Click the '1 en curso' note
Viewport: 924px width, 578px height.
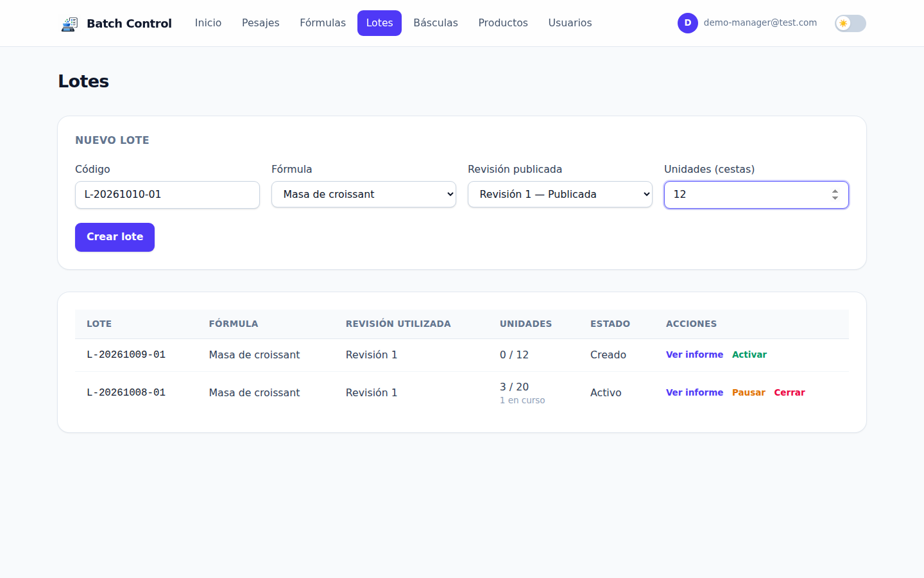click(x=522, y=400)
